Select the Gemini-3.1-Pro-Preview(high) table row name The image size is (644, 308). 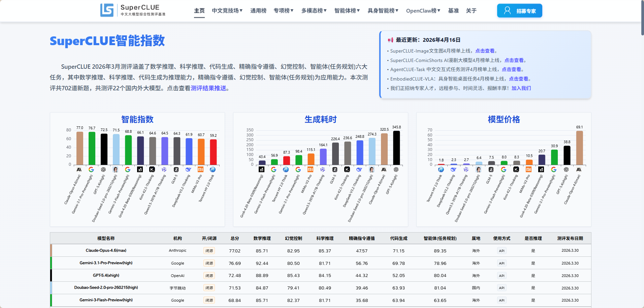click(x=106, y=263)
